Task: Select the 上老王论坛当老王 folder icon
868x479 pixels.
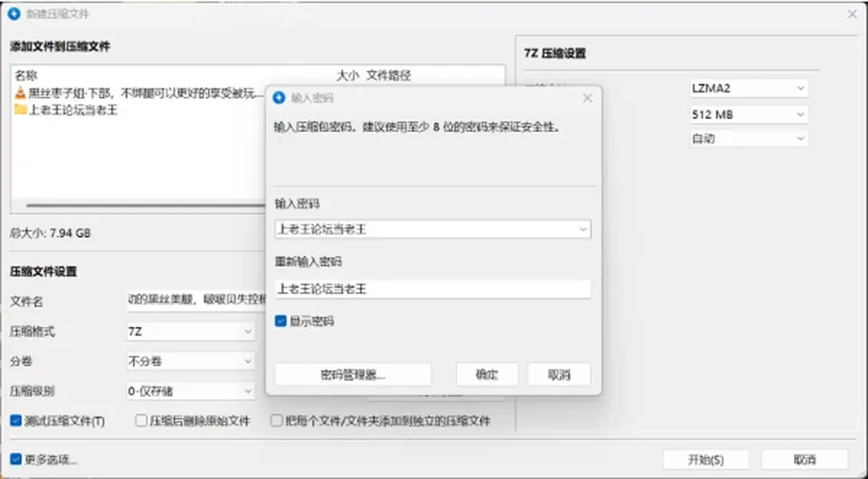Action: (x=21, y=109)
